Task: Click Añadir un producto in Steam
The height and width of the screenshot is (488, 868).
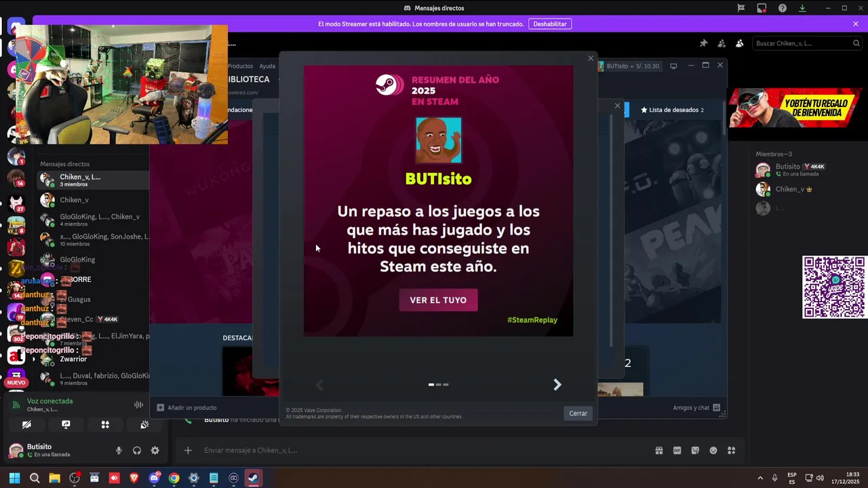Action: pos(186,407)
